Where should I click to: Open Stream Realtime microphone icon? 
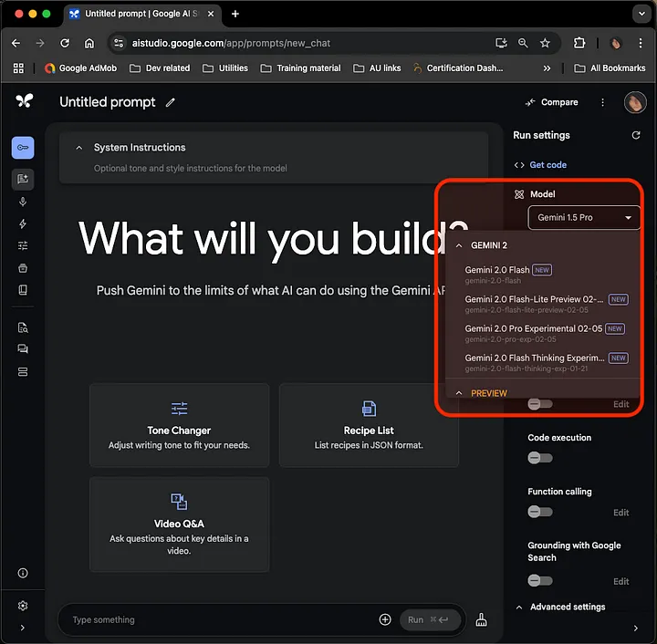23,202
